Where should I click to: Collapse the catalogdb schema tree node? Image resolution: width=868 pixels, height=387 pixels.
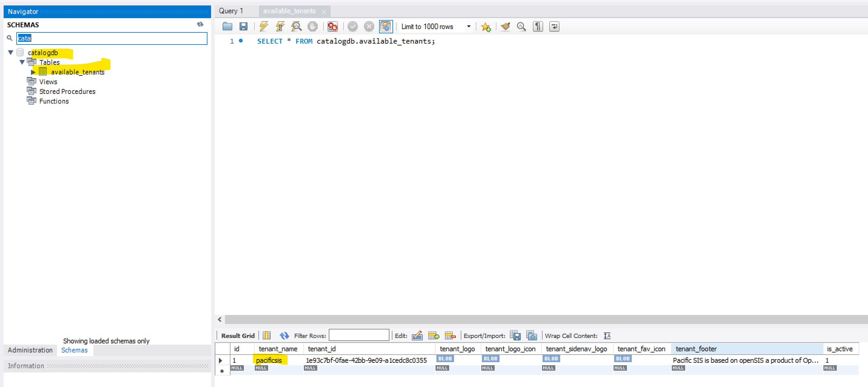pyautogui.click(x=11, y=52)
